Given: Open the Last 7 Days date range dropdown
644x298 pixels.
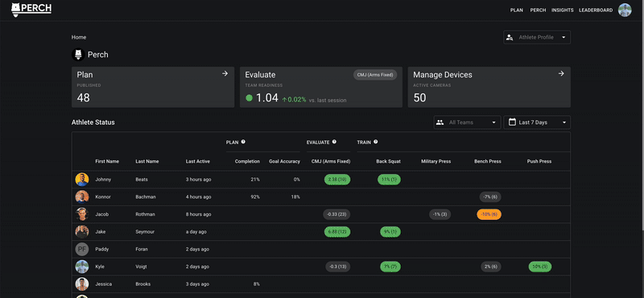Looking at the screenshot, I should tap(537, 122).
